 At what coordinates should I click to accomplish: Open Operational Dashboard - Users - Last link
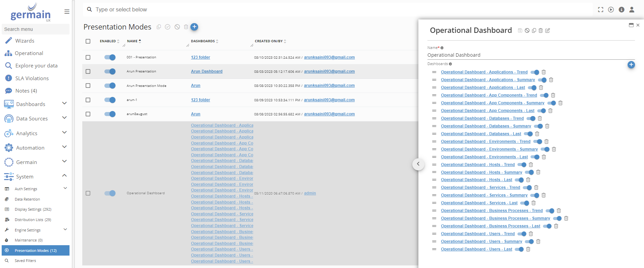(x=476, y=249)
